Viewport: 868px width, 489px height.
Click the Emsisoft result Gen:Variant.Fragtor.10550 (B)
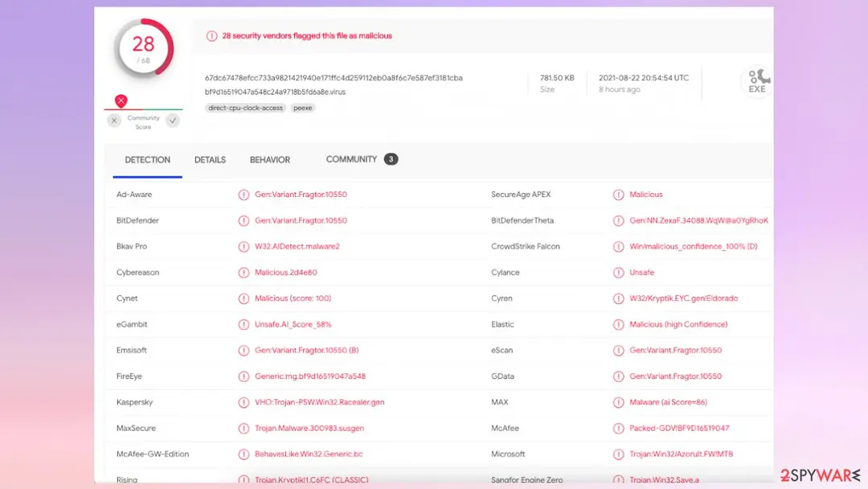coord(306,350)
